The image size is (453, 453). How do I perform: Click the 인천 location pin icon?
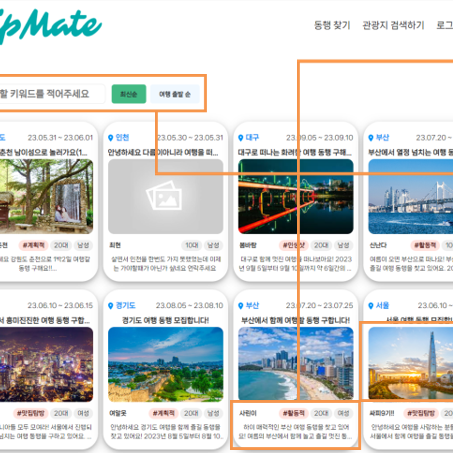111,138
